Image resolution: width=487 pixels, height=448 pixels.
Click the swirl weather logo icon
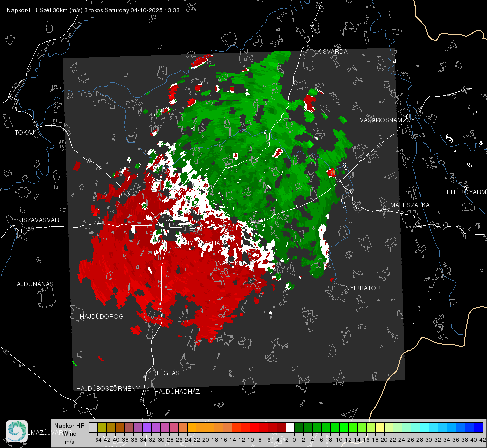pyautogui.click(x=17, y=431)
